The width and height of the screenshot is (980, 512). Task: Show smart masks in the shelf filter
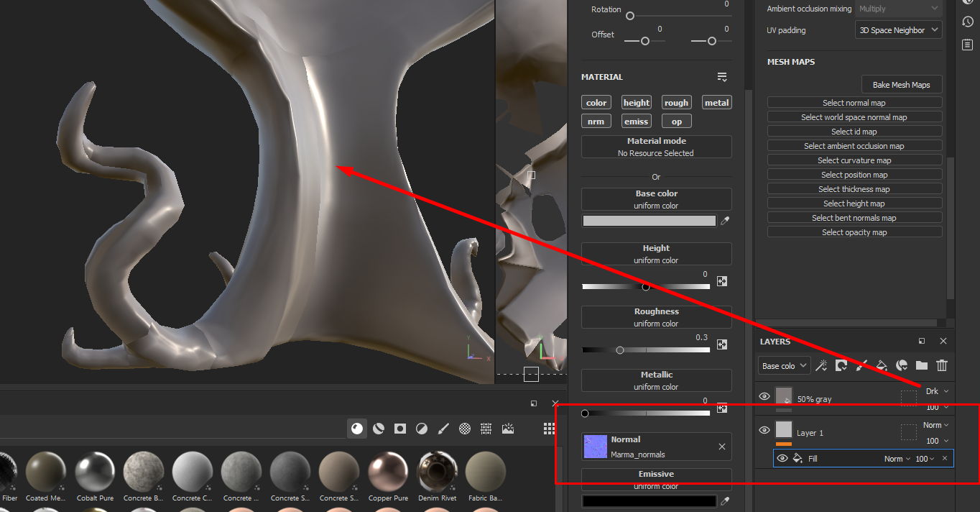[400, 429]
